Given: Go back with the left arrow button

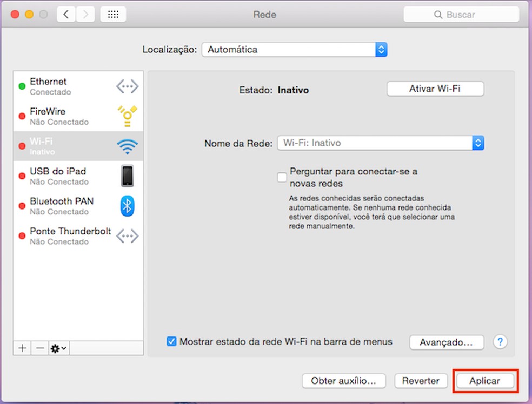Looking at the screenshot, I should [x=66, y=15].
